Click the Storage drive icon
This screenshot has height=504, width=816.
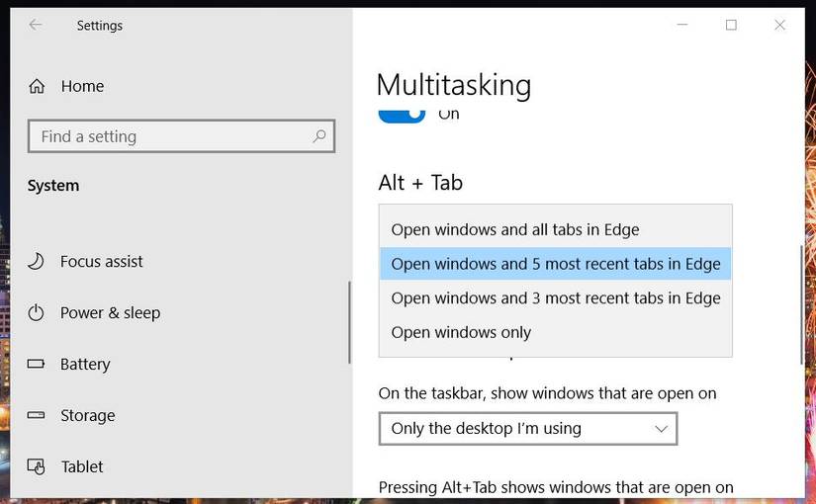[x=36, y=416]
